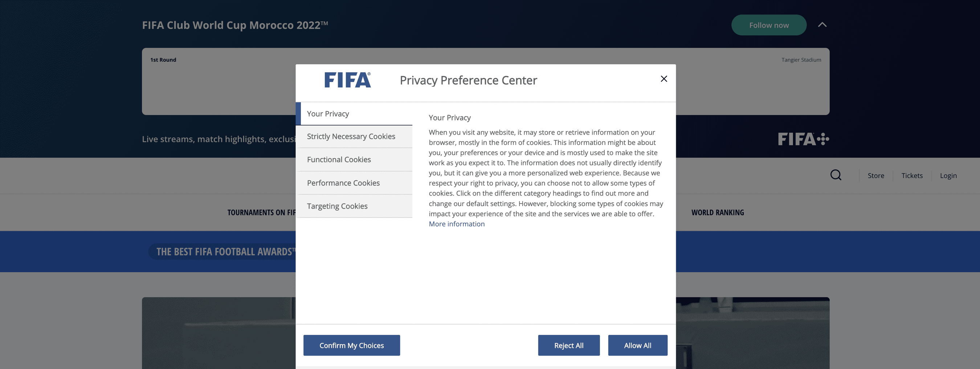
Task: Open the Performance Cookies settings
Action: coord(343,183)
